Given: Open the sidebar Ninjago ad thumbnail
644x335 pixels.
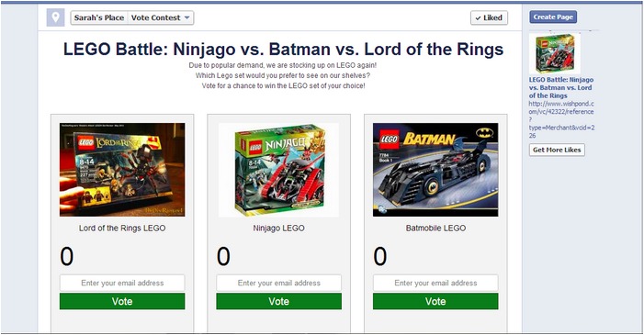Looking at the screenshot, I should click(555, 53).
